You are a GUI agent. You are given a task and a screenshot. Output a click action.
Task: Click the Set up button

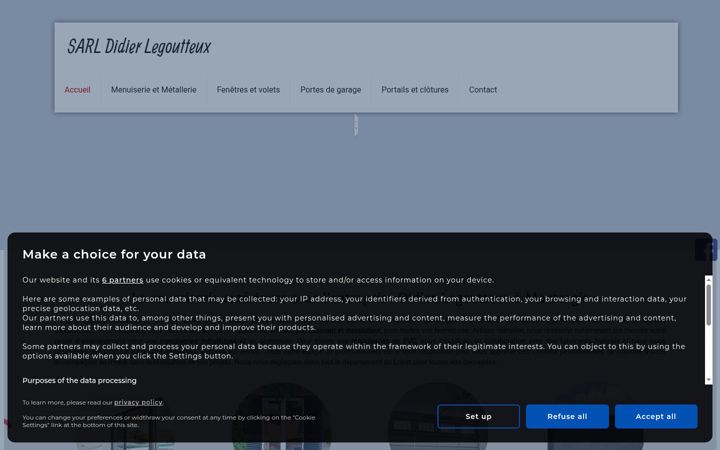click(x=478, y=416)
